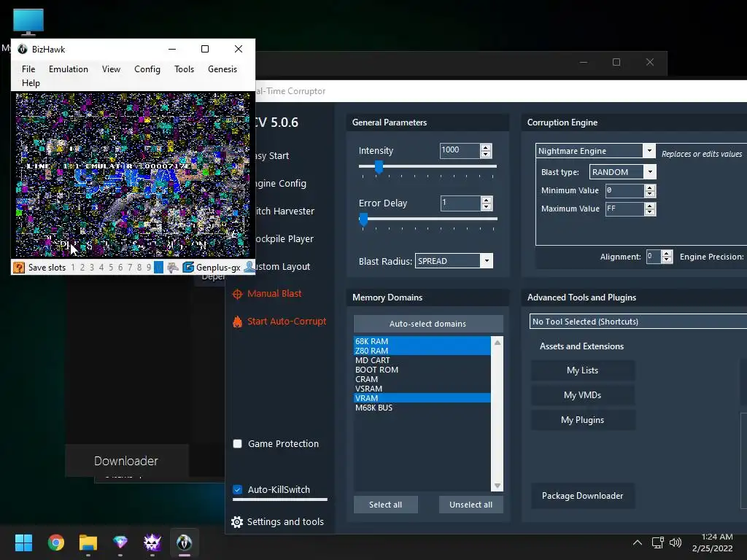Screen dimensions: 747x560
Task: Open My Plugins
Action: (583, 419)
